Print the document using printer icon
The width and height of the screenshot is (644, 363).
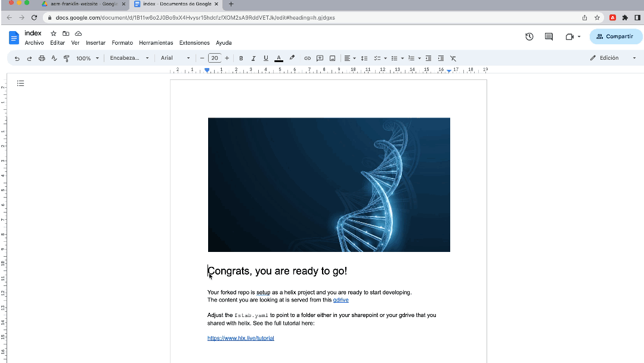(42, 59)
